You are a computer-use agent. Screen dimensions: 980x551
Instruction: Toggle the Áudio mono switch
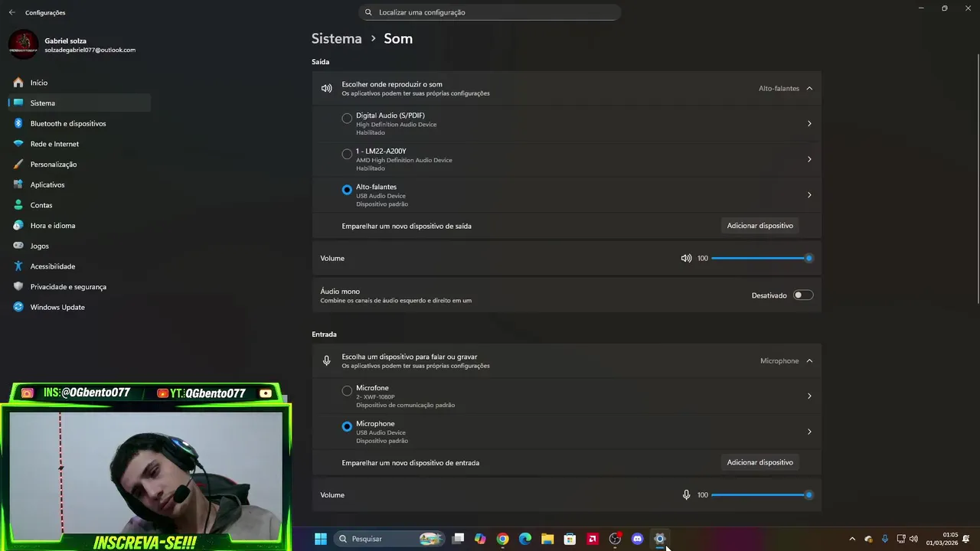(x=803, y=295)
